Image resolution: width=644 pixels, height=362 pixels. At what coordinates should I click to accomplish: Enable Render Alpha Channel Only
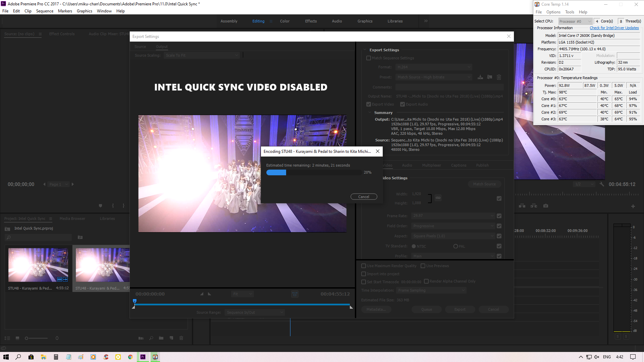click(426, 281)
